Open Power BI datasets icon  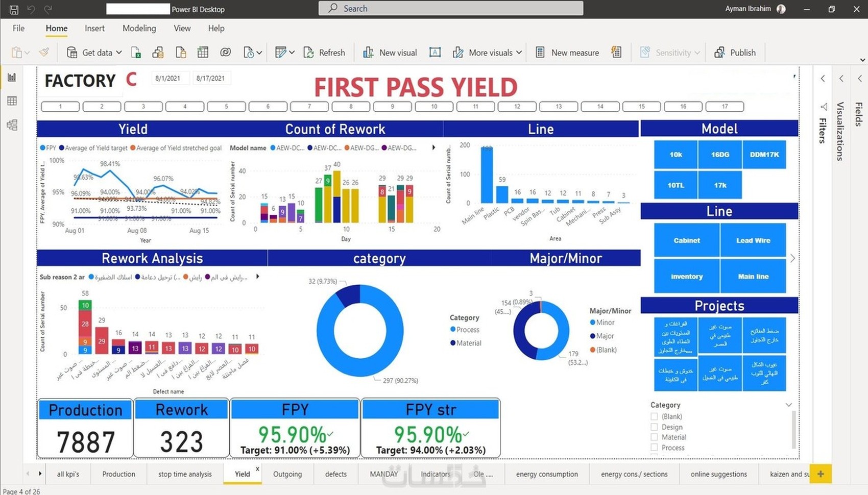point(158,53)
